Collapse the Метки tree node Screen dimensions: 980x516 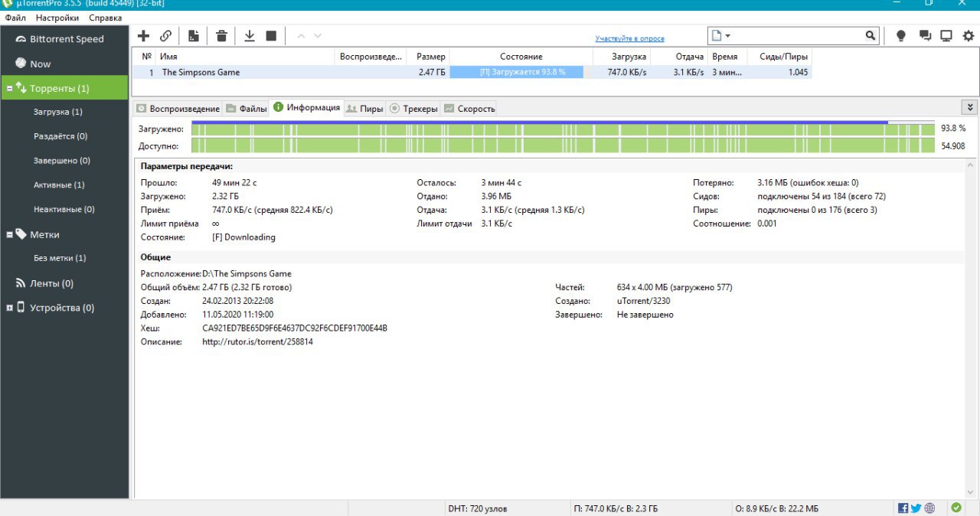coord(9,234)
